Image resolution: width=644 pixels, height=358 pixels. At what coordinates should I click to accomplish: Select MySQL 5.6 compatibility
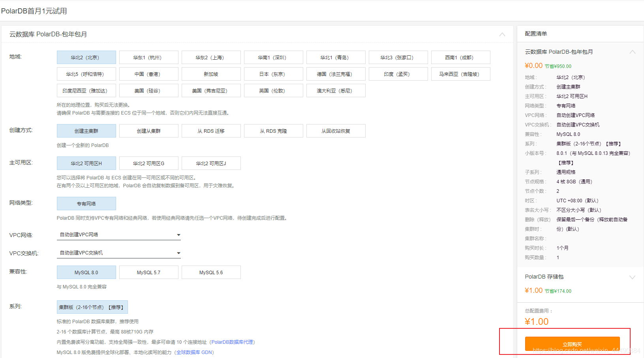211,272
